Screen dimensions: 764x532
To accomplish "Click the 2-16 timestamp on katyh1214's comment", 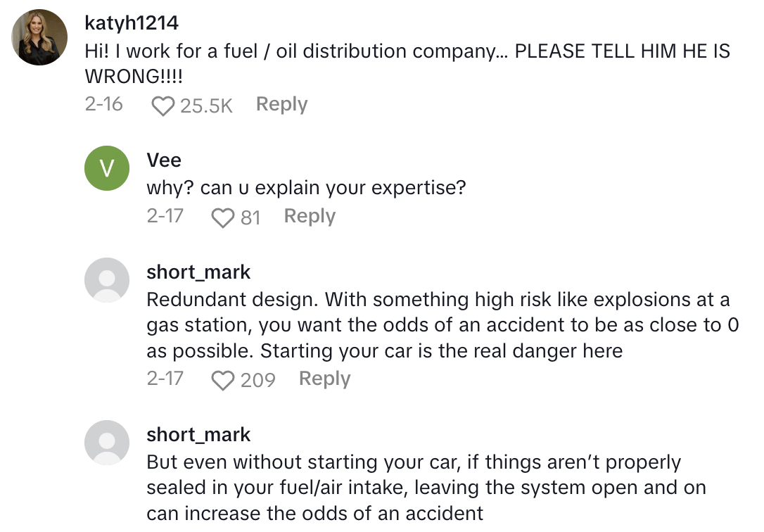I will pos(103,103).
